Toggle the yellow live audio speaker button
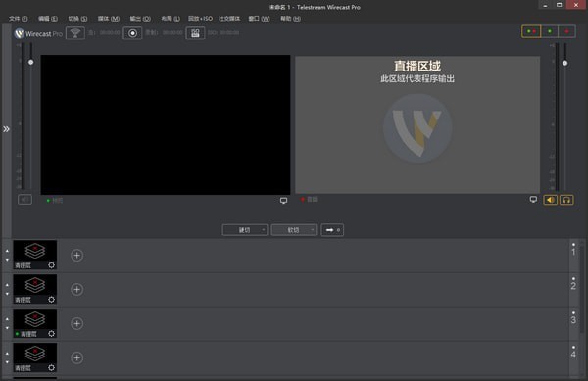Viewport: 588px width, 381px height. [551, 200]
